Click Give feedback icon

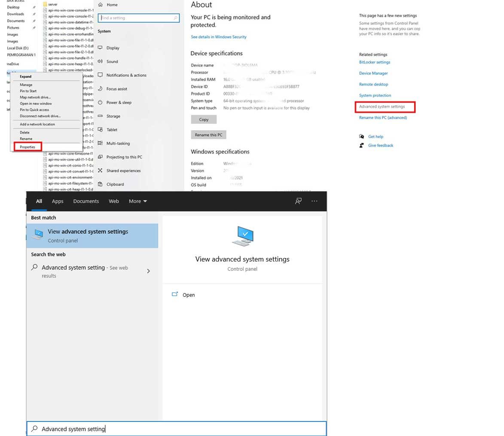[362, 145]
